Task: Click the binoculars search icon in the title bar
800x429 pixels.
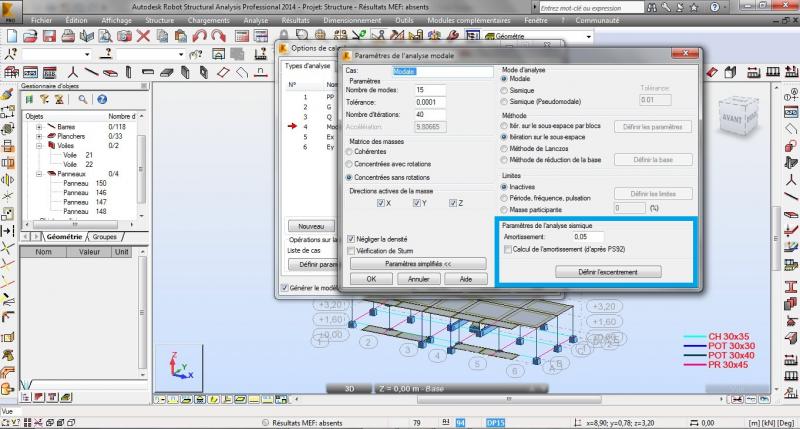Action: pos(652,8)
